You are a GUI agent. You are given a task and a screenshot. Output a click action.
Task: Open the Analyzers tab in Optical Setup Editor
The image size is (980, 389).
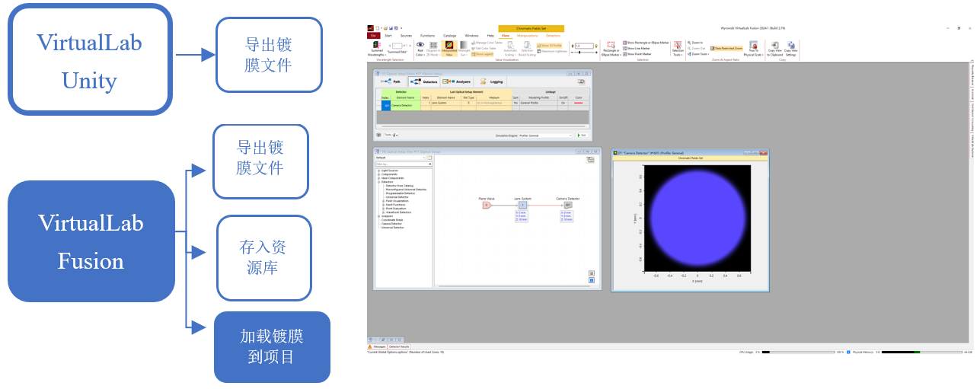pos(457,81)
